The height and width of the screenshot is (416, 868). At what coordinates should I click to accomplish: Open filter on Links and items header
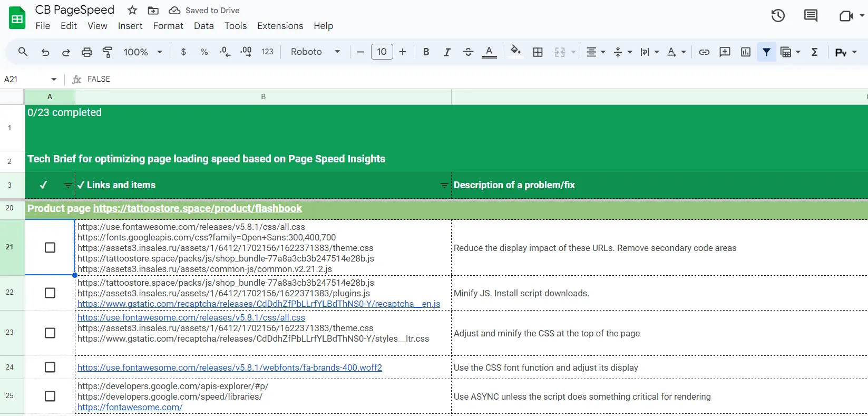[x=444, y=185]
